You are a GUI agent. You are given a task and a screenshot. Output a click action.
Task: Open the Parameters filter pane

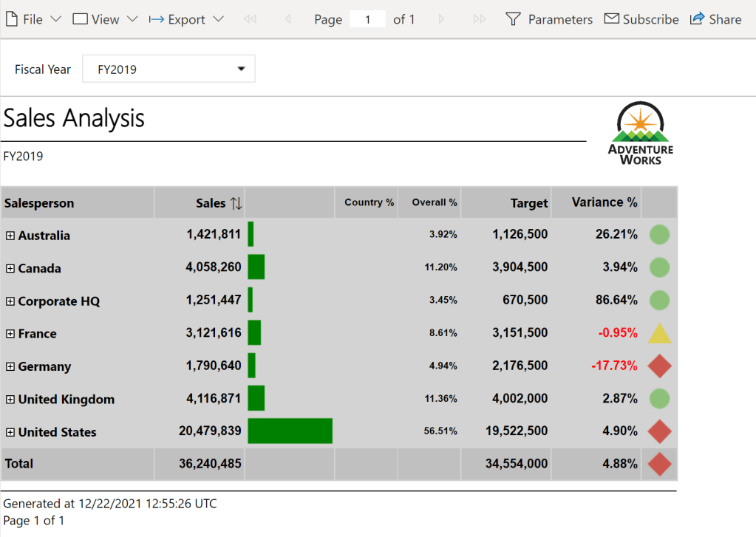pyautogui.click(x=549, y=19)
